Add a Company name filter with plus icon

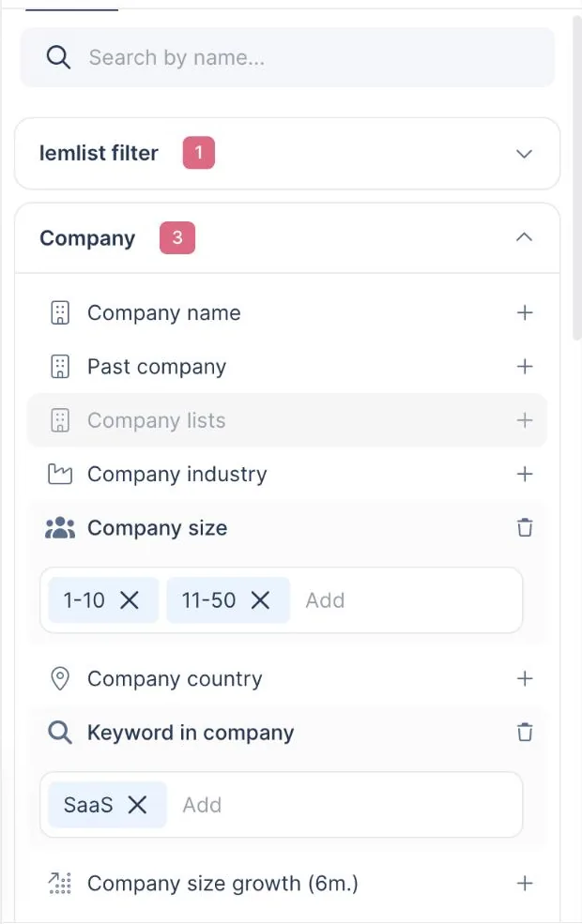click(x=524, y=312)
